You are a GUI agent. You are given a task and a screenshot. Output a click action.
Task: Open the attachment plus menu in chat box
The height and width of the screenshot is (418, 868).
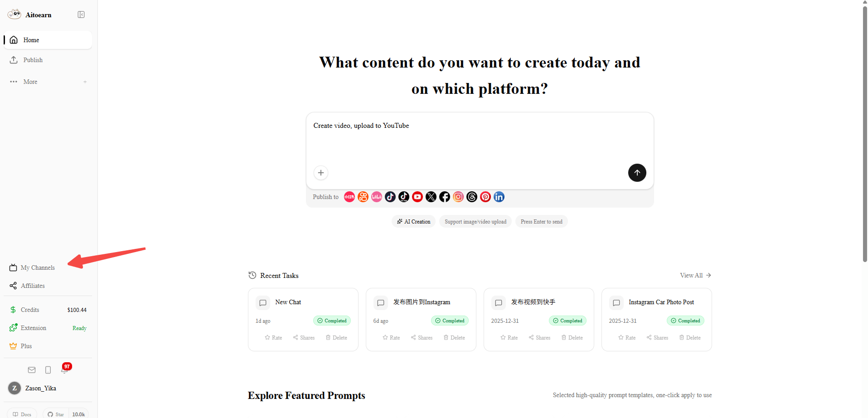(321, 173)
